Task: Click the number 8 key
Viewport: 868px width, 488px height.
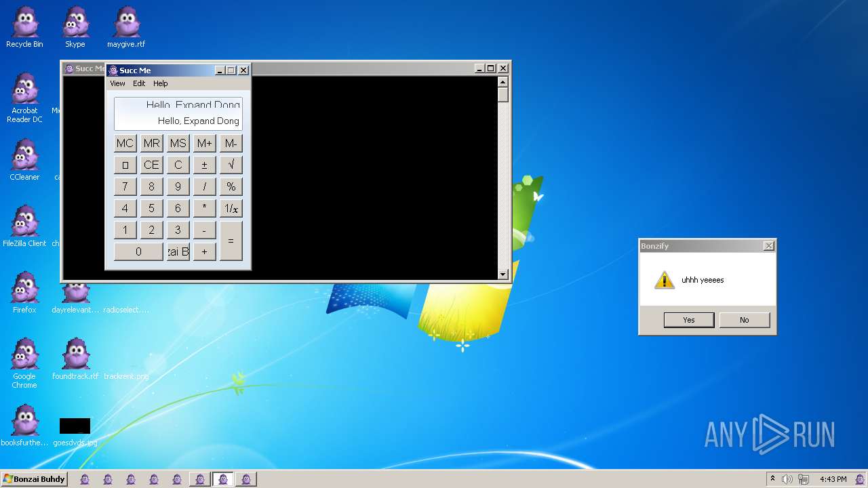Action: [x=151, y=186]
